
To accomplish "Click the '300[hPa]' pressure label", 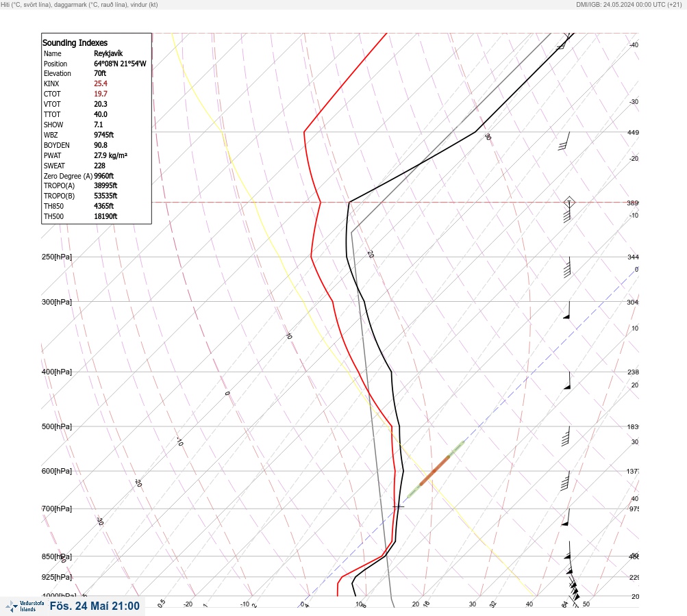I will 57,302.
